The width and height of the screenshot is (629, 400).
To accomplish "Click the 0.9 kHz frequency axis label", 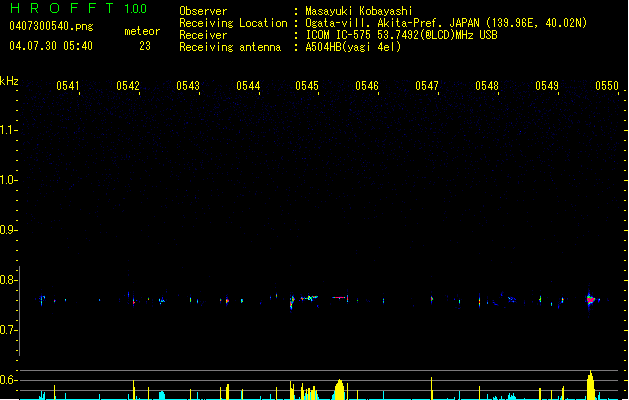I will [x=8, y=230].
